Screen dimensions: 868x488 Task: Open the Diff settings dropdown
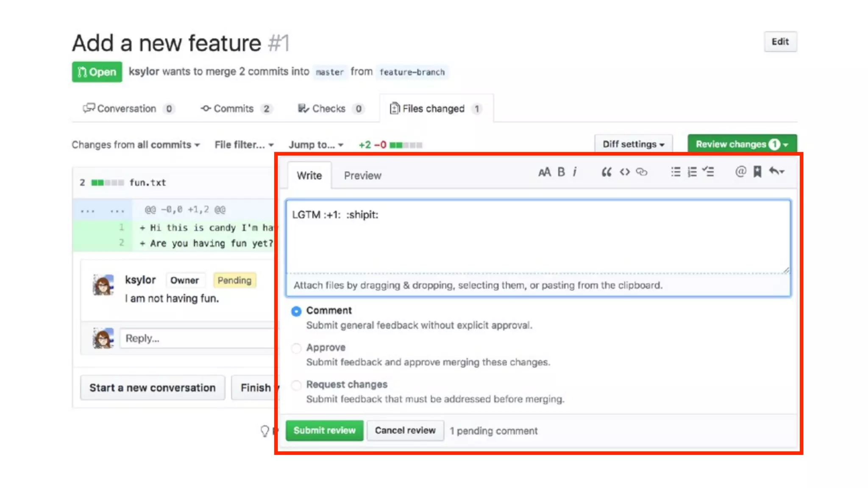[x=633, y=144]
